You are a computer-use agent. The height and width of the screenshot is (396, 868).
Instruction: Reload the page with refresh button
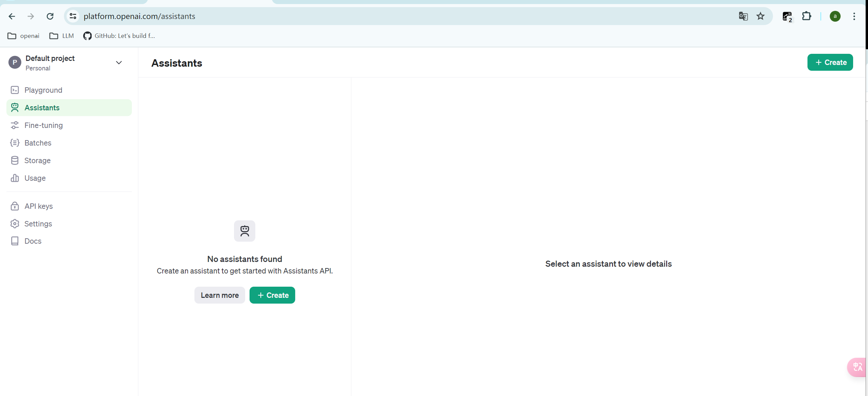click(x=50, y=16)
